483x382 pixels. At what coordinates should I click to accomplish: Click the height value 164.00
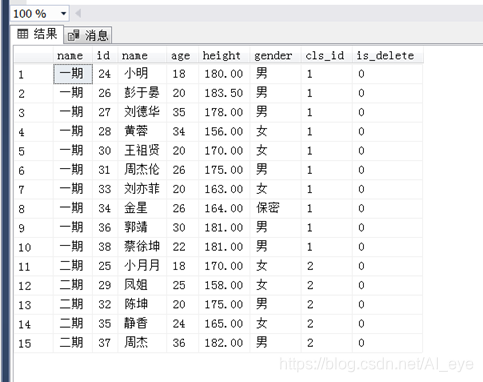224,209
